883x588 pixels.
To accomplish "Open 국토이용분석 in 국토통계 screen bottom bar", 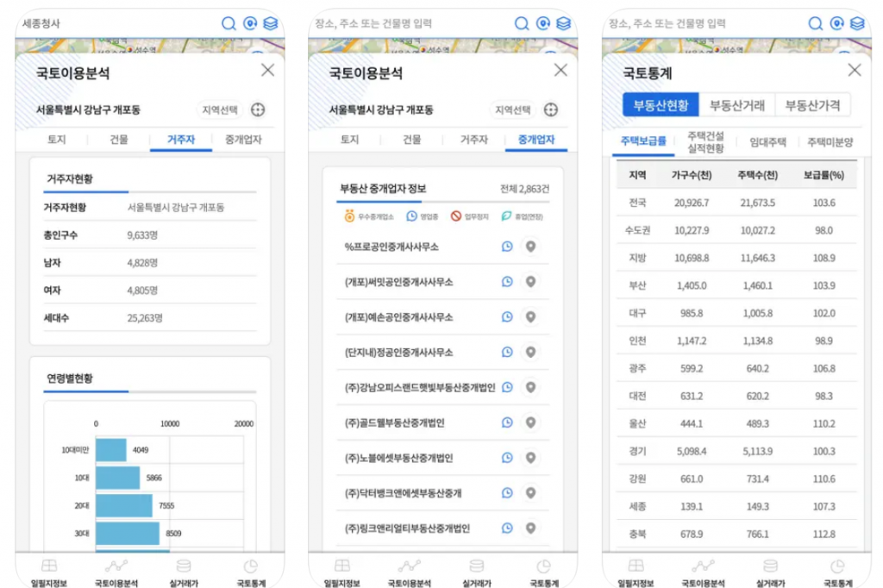I will pyautogui.click(x=703, y=572).
